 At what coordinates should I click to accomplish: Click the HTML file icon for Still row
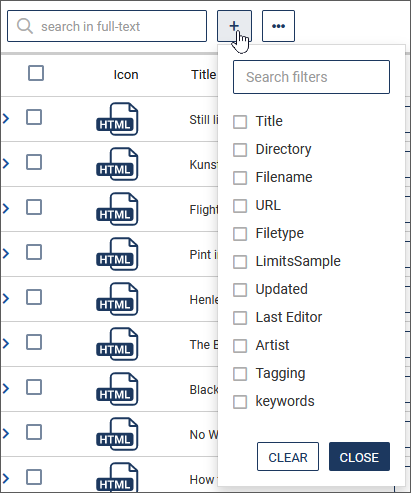[117, 119]
